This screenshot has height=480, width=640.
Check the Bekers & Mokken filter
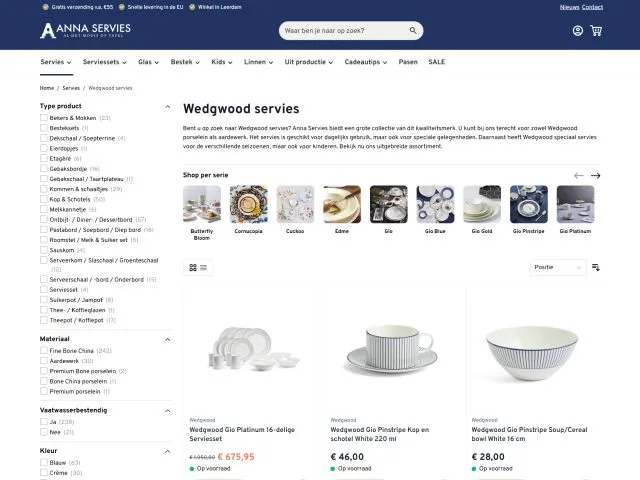[44, 118]
